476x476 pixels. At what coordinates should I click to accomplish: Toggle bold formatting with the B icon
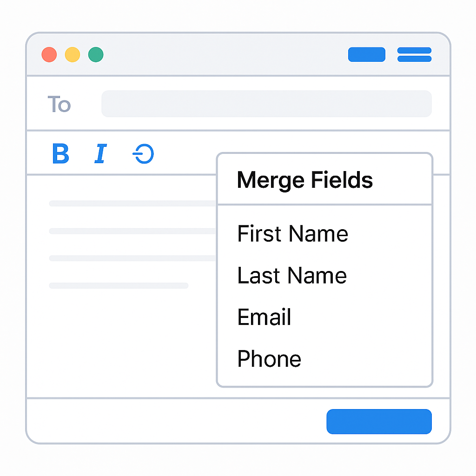pyautogui.click(x=60, y=154)
